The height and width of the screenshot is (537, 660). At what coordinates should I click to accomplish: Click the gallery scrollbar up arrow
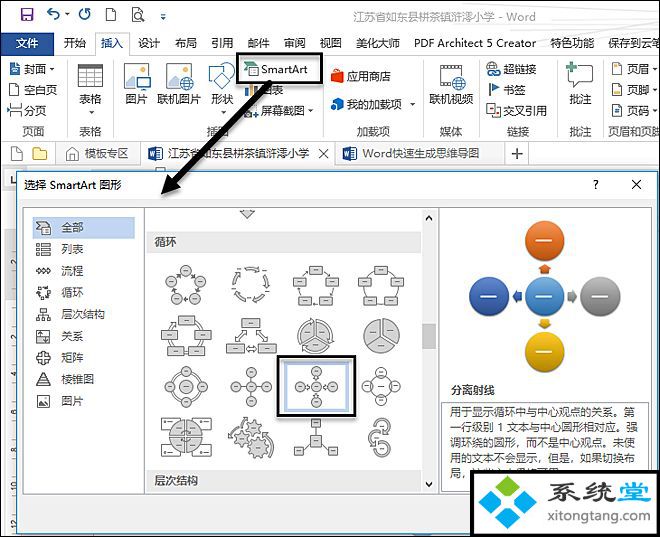429,218
